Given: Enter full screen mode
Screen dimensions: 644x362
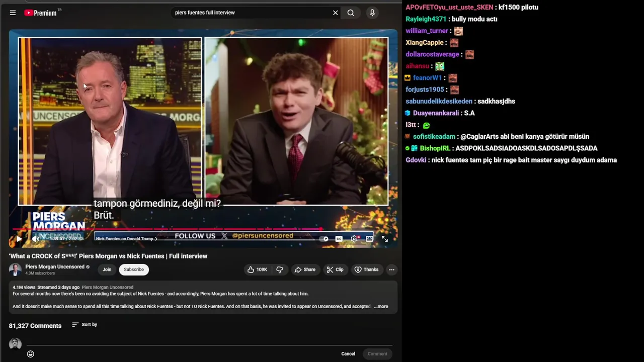Looking at the screenshot, I should pyautogui.click(x=384, y=239).
